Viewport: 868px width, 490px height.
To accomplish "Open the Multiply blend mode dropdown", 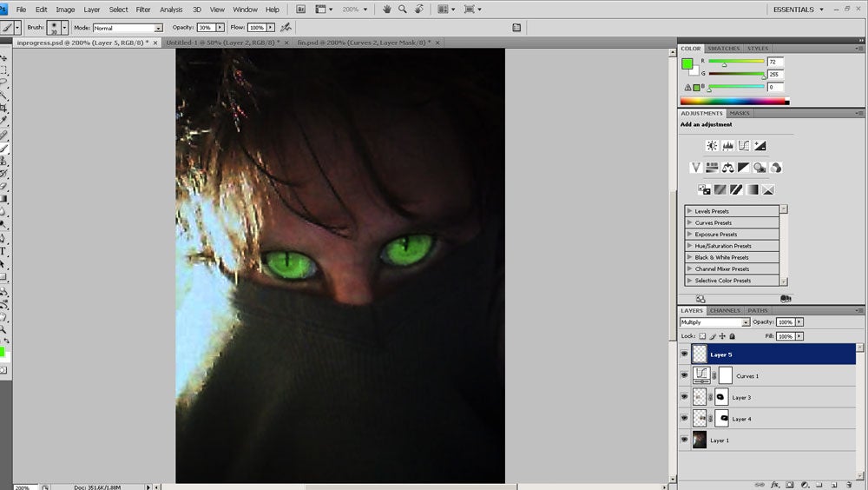I will click(714, 322).
